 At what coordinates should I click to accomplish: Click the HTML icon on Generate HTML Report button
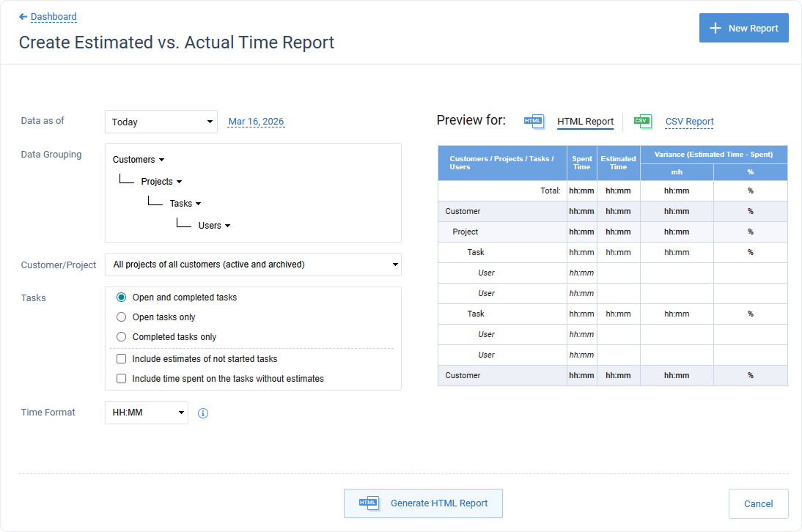point(368,503)
